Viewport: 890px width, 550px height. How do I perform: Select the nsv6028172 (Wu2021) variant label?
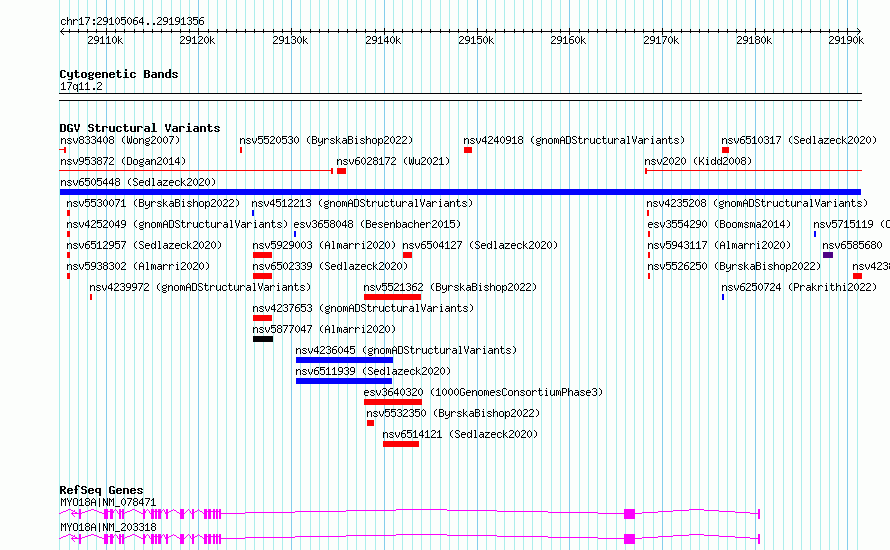pos(393,161)
